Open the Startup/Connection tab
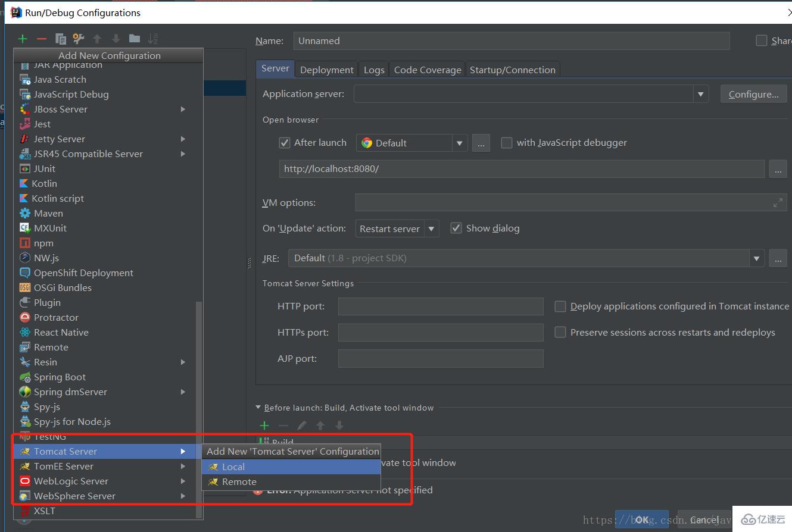Viewport: 792px width, 532px height. (513, 70)
